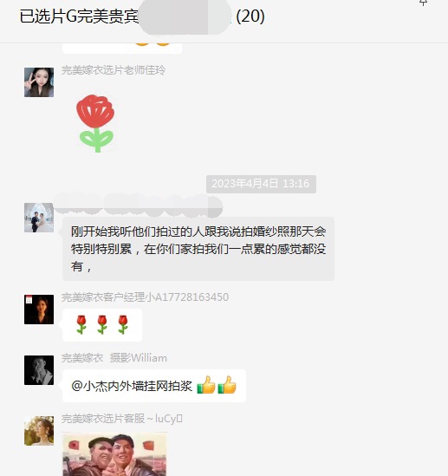The height and width of the screenshot is (476, 448).
Task: Click the red flower sticker
Action: (96, 123)
